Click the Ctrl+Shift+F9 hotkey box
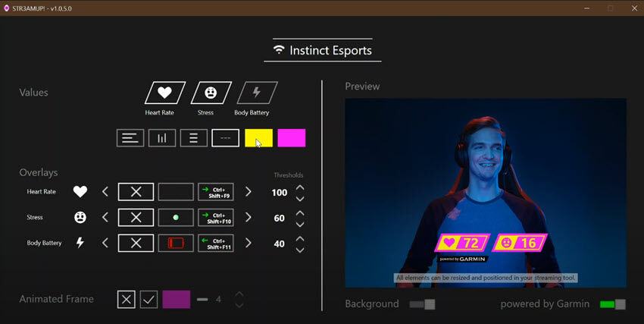The width and height of the screenshot is (644, 324). pyautogui.click(x=216, y=192)
